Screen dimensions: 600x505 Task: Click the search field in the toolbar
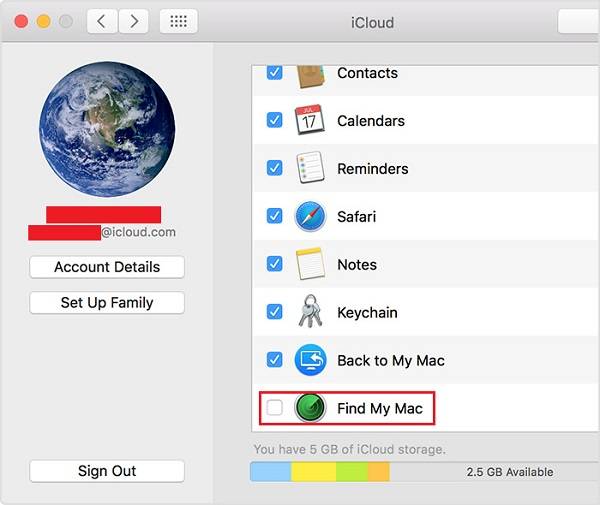point(579,21)
